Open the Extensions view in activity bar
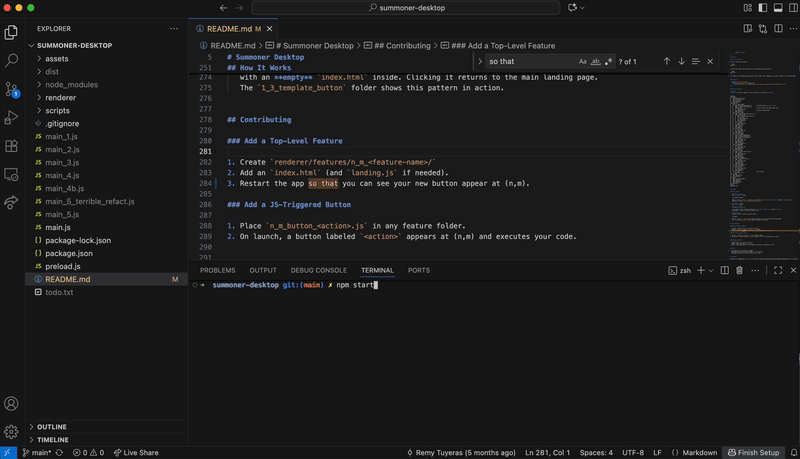The image size is (800, 459). [12, 146]
